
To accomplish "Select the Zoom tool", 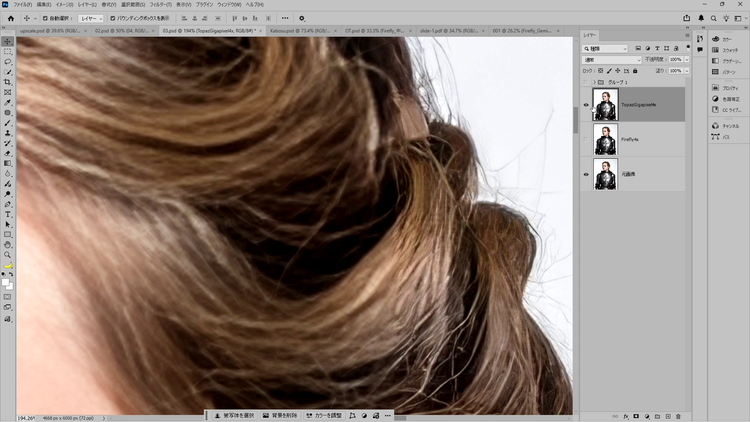I will pyautogui.click(x=8, y=255).
